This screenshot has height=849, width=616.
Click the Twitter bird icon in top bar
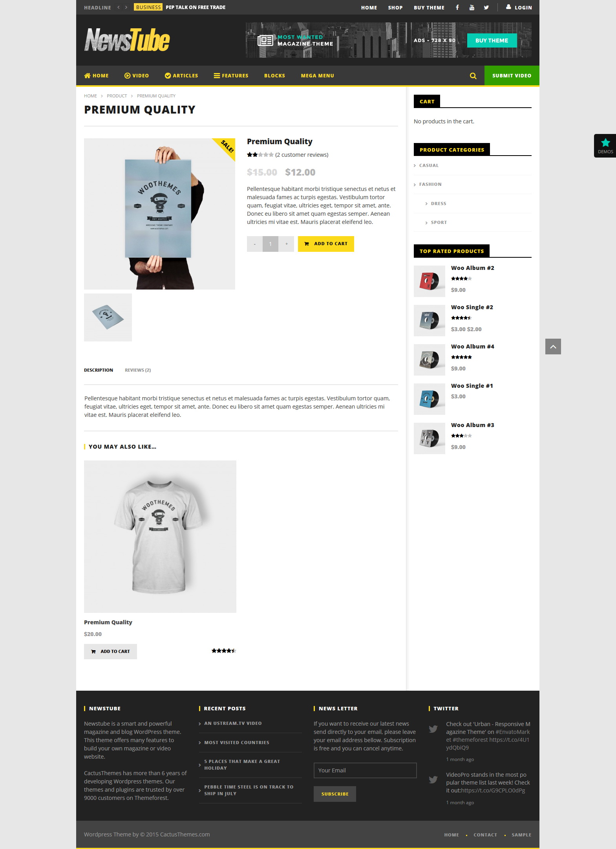pos(486,7)
